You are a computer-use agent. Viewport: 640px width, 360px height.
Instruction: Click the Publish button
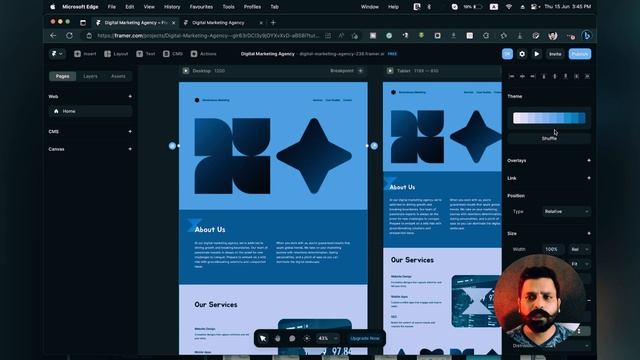580,54
